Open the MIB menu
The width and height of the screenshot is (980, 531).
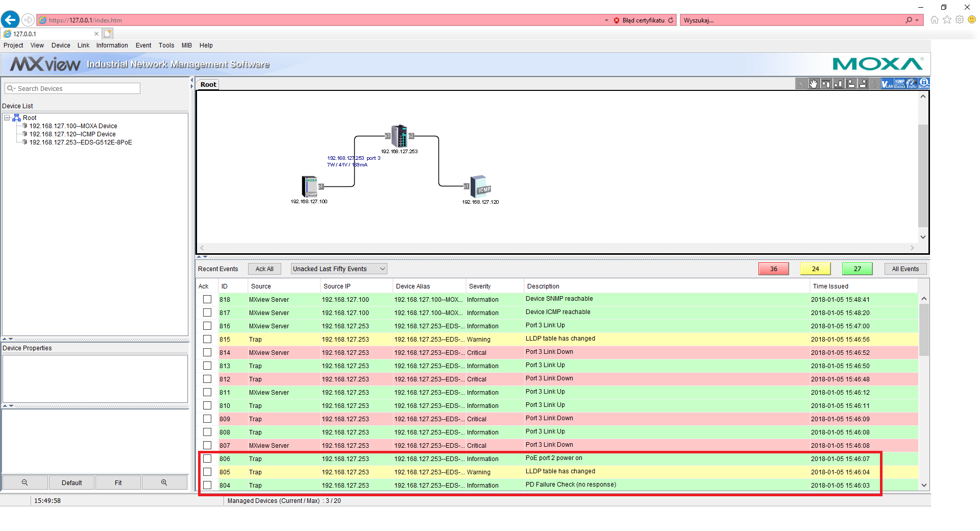187,45
